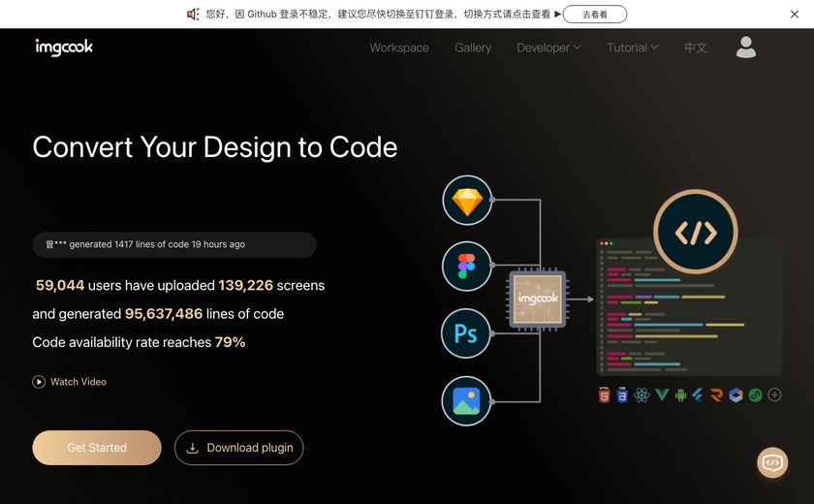Image resolution: width=814 pixels, height=504 pixels.
Task: Open the user profile avatar icon
Action: point(746,47)
